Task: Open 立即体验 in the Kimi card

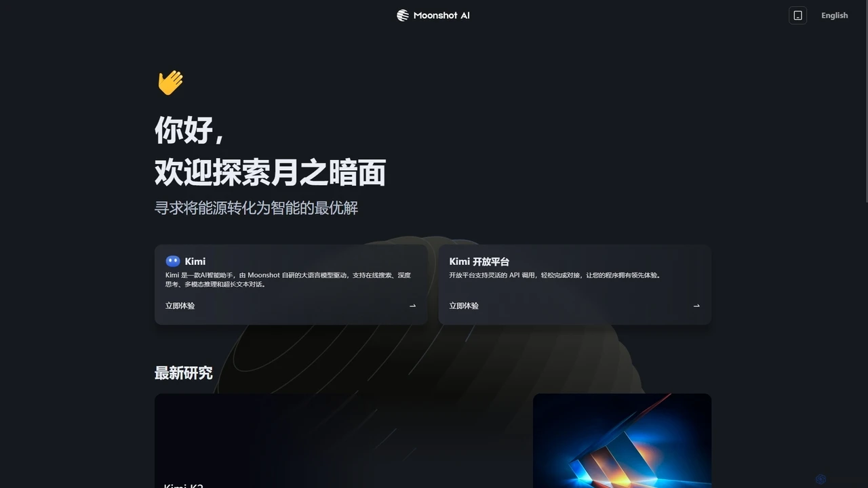Action: tap(180, 306)
